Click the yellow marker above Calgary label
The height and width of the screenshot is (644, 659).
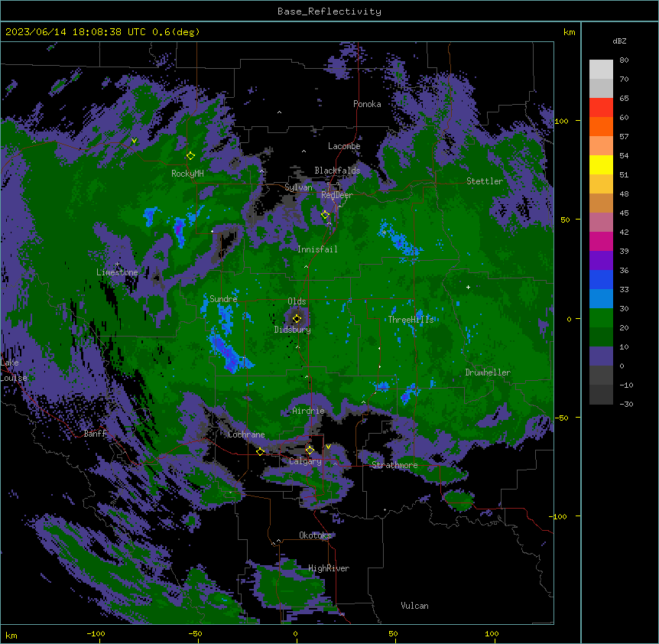pyautogui.click(x=310, y=450)
